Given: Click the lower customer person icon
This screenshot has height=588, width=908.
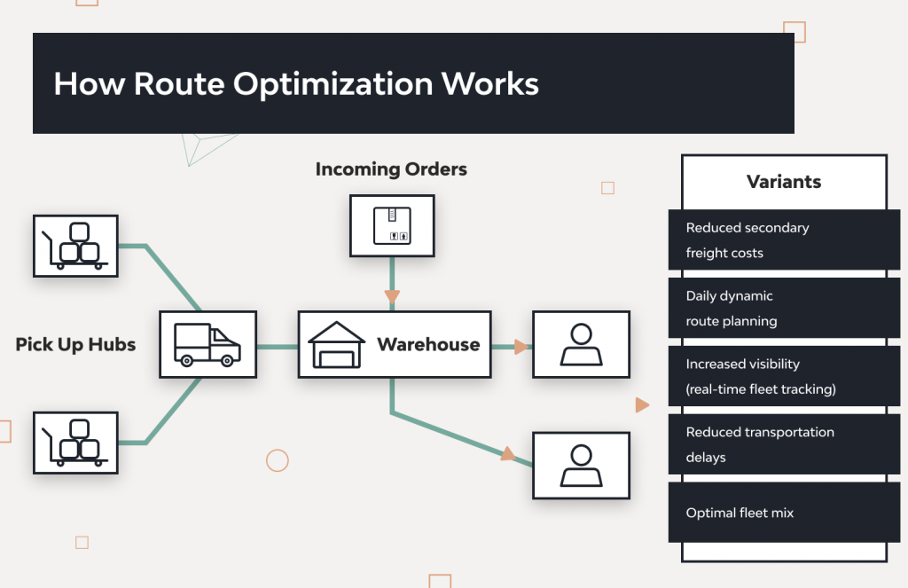Looking at the screenshot, I should (x=581, y=465).
